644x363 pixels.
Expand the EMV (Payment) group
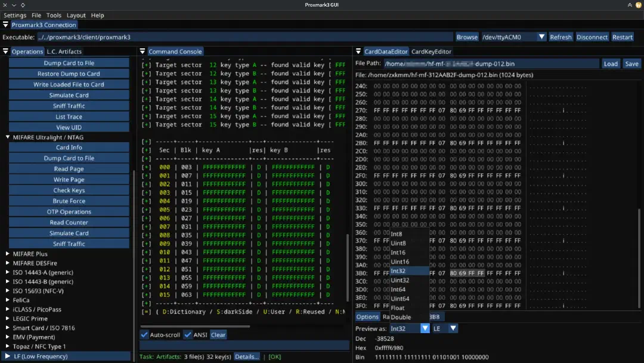click(x=7, y=337)
